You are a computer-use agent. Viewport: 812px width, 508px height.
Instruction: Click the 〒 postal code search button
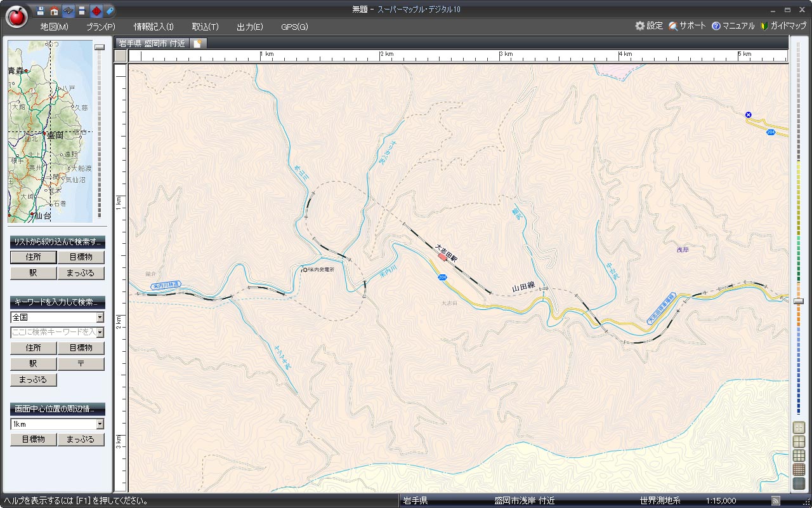(81, 364)
